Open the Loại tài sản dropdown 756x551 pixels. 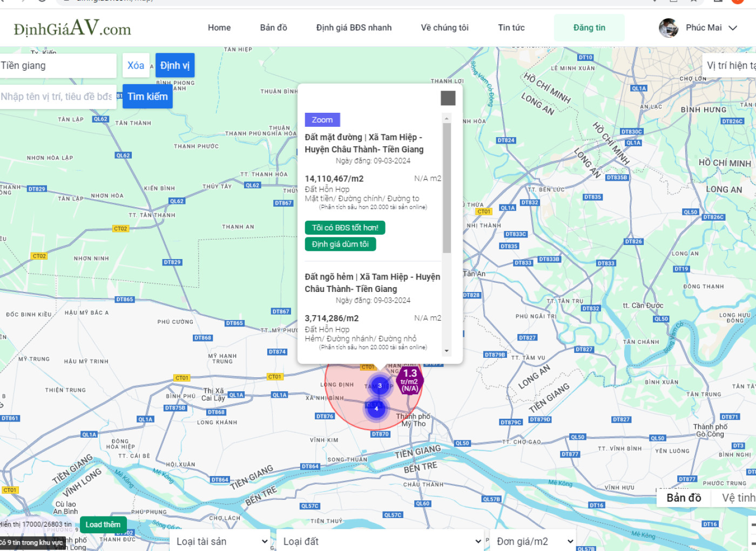221,541
